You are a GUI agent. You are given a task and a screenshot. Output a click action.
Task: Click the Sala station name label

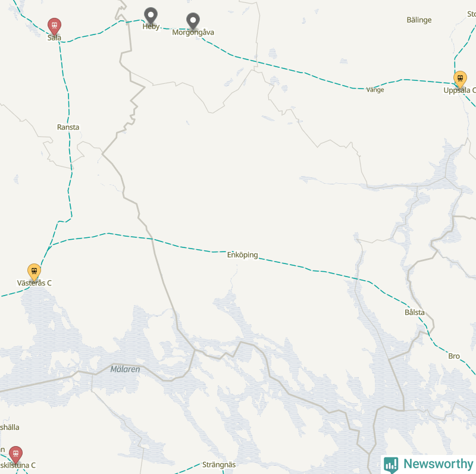[x=54, y=37]
